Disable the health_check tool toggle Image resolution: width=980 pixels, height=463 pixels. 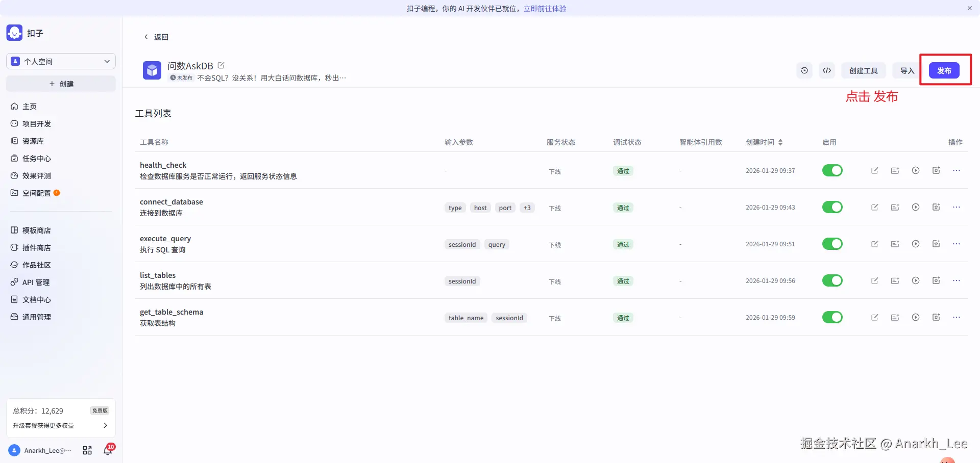tap(832, 170)
